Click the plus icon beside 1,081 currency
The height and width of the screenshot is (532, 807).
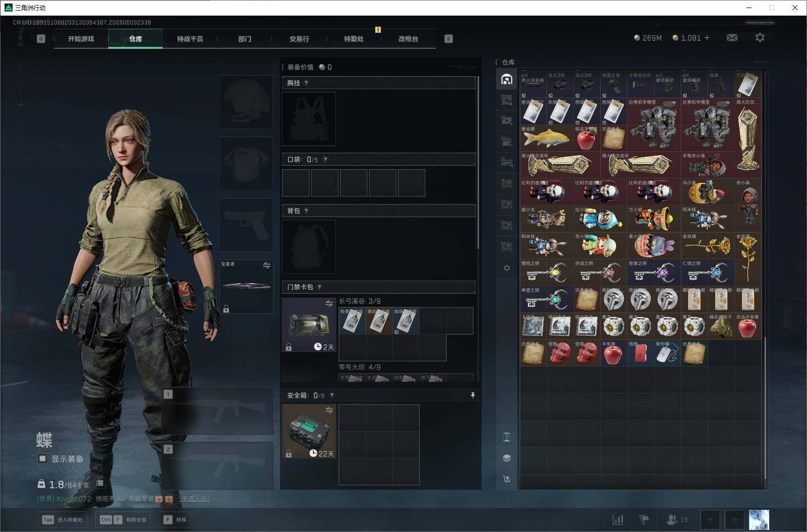pos(707,38)
